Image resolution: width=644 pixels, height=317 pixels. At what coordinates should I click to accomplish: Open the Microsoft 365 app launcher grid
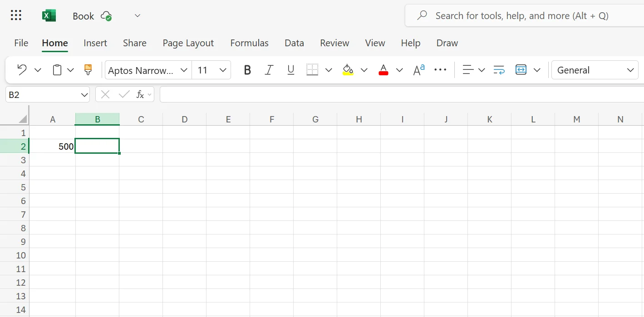[x=15, y=15]
